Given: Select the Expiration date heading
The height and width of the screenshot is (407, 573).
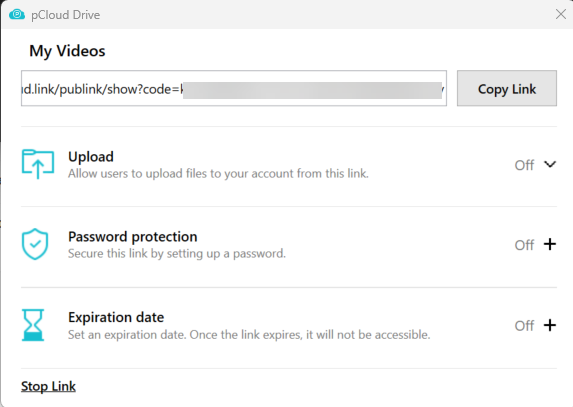Looking at the screenshot, I should [116, 317].
